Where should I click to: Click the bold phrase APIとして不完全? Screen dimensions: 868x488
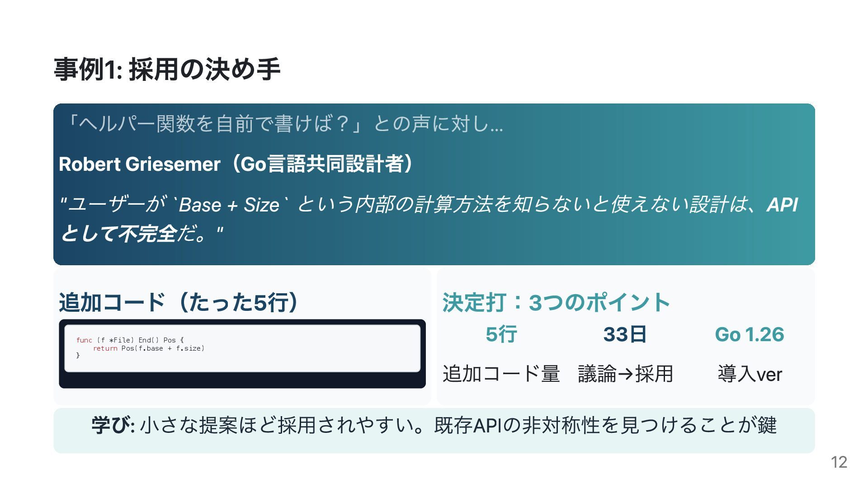118,233
